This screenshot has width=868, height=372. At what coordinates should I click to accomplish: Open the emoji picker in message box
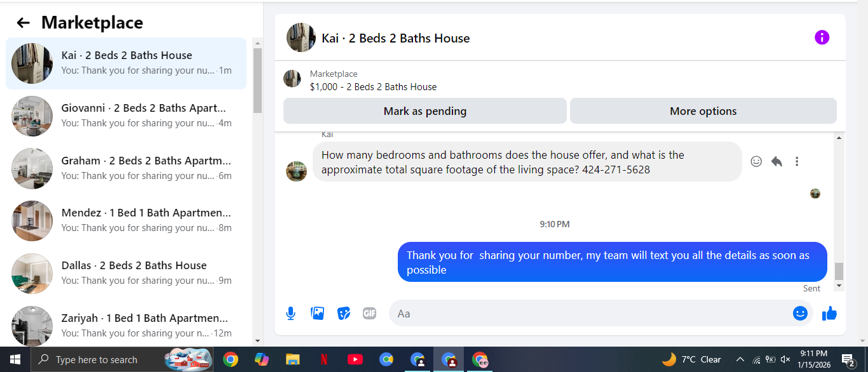click(800, 313)
